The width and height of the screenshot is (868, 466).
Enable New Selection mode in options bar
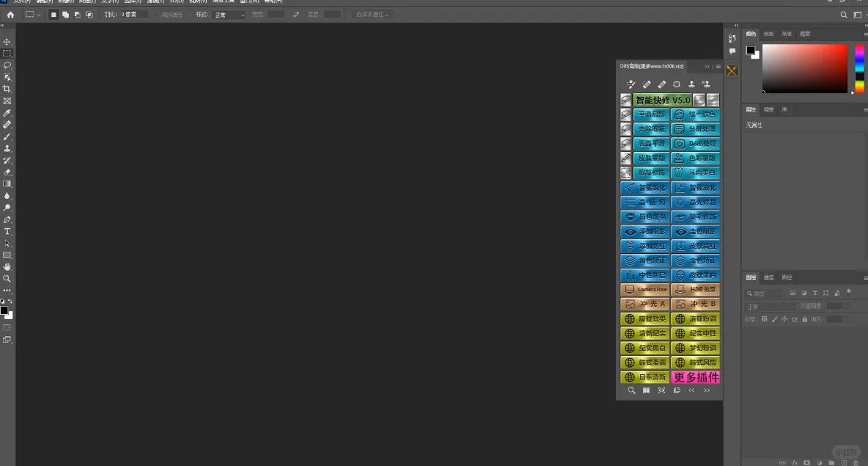(x=54, y=15)
